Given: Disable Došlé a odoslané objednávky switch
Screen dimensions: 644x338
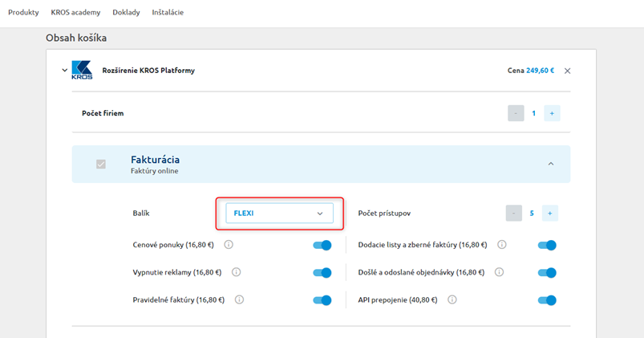Looking at the screenshot, I should [x=547, y=273].
